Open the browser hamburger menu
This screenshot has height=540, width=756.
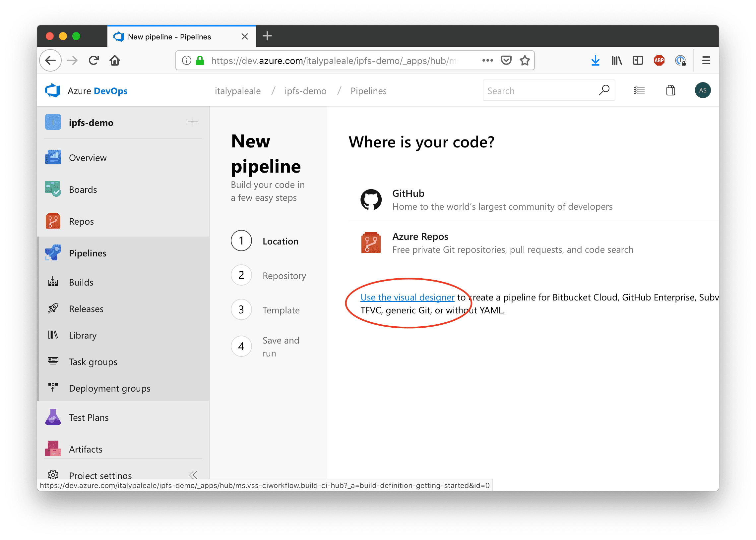pyautogui.click(x=706, y=60)
